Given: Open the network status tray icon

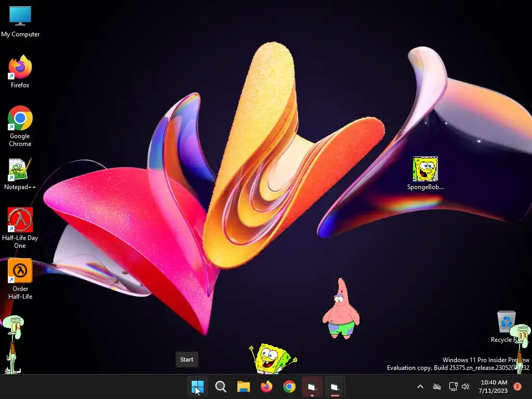Looking at the screenshot, I should [x=453, y=387].
